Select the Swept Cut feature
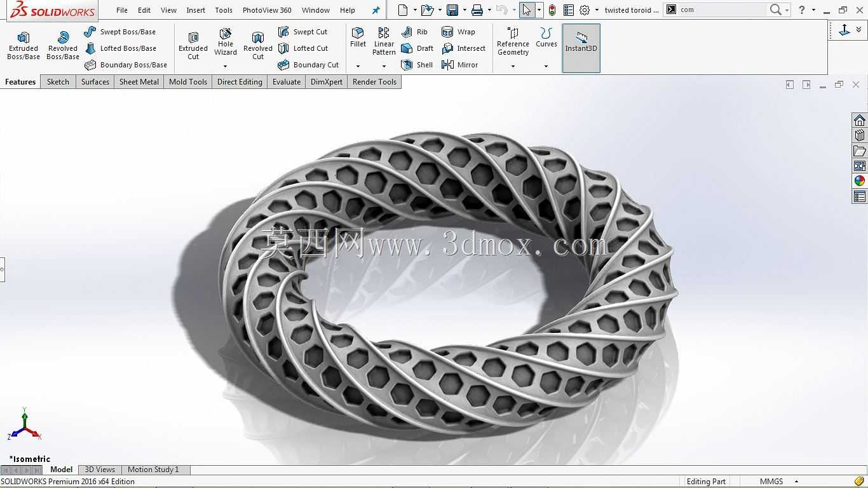Viewport: 868px width, 488px height. (303, 32)
